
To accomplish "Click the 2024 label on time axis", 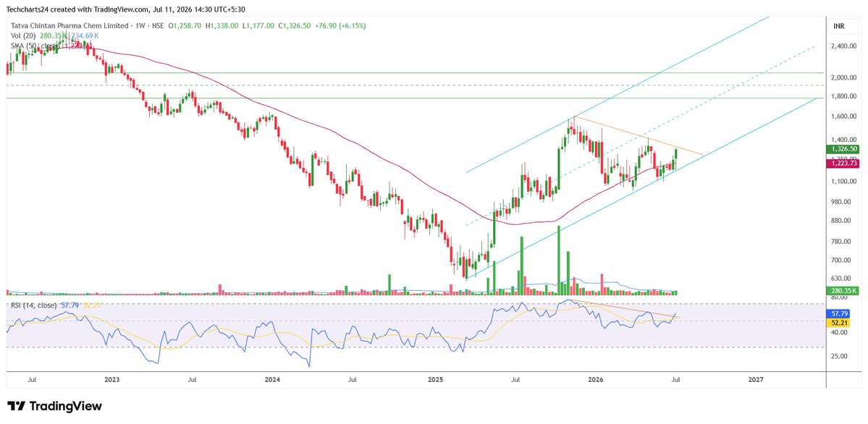I will pos(271,381).
